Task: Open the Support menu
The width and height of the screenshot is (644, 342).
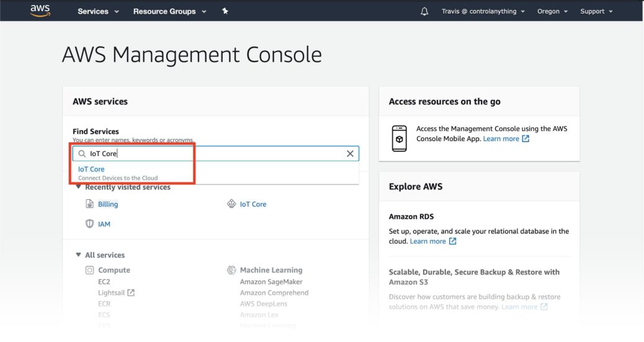Action: click(596, 11)
